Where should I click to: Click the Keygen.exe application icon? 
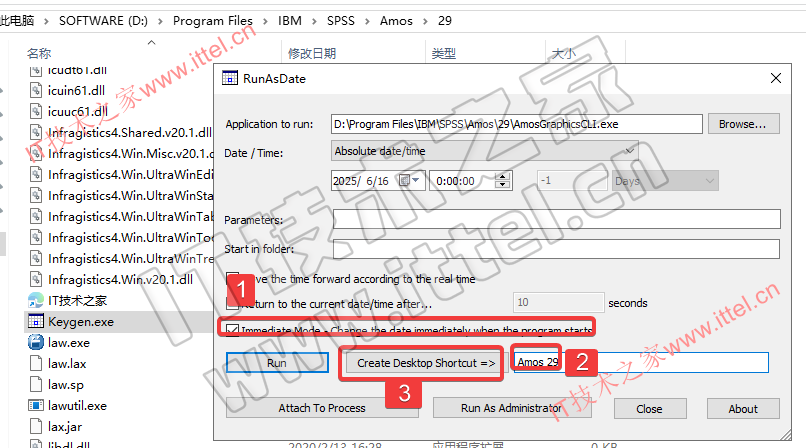(x=35, y=322)
